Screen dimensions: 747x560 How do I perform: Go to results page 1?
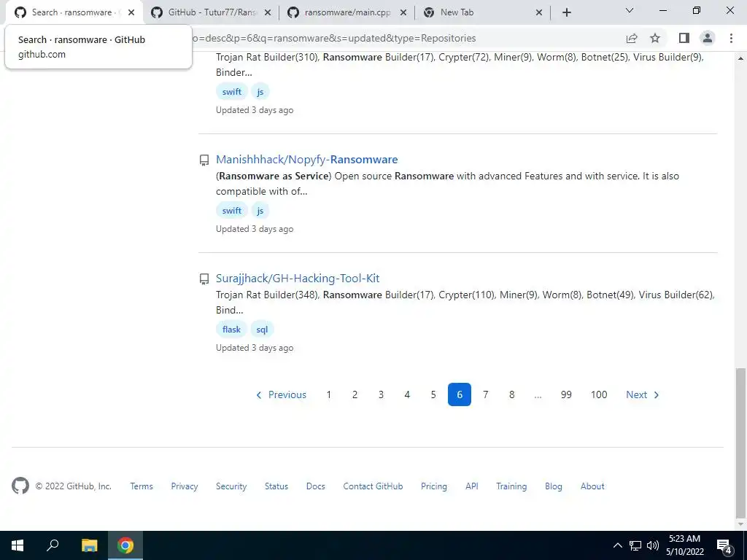[329, 394]
